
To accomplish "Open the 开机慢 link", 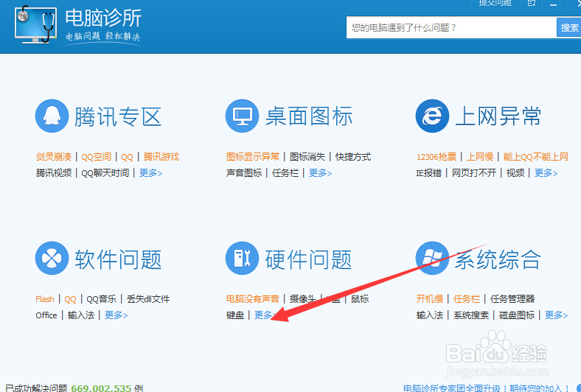I will [430, 299].
